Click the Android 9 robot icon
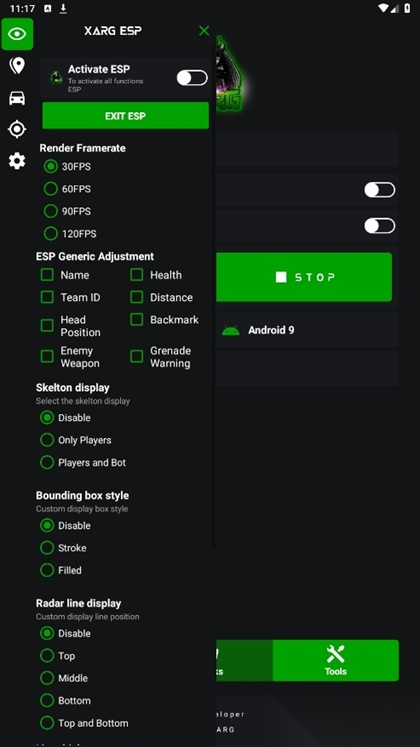 (230, 330)
